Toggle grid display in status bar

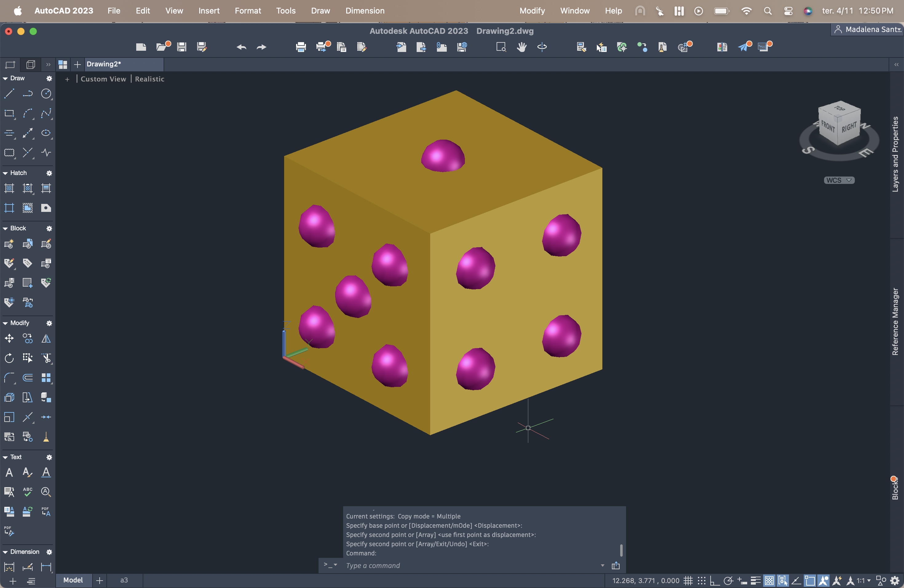tap(688, 580)
